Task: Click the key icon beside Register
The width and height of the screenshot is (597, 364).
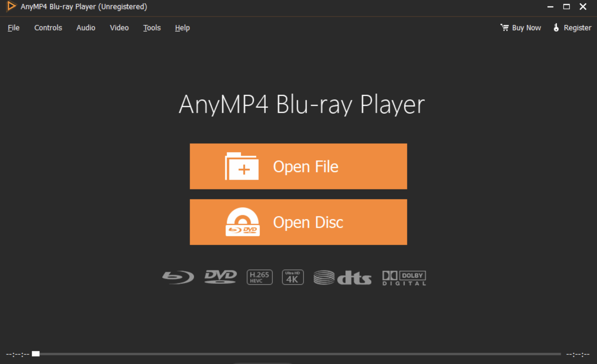Action: tap(556, 28)
